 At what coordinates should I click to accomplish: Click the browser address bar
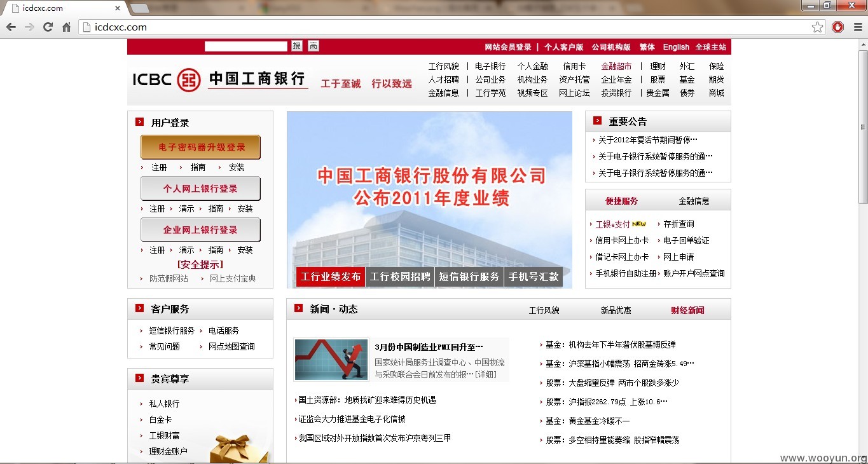point(451,27)
